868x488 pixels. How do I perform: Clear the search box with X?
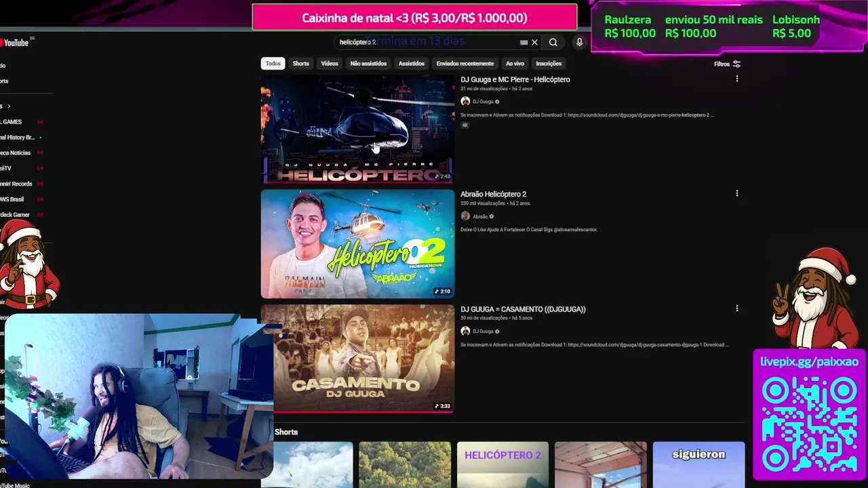(534, 42)
